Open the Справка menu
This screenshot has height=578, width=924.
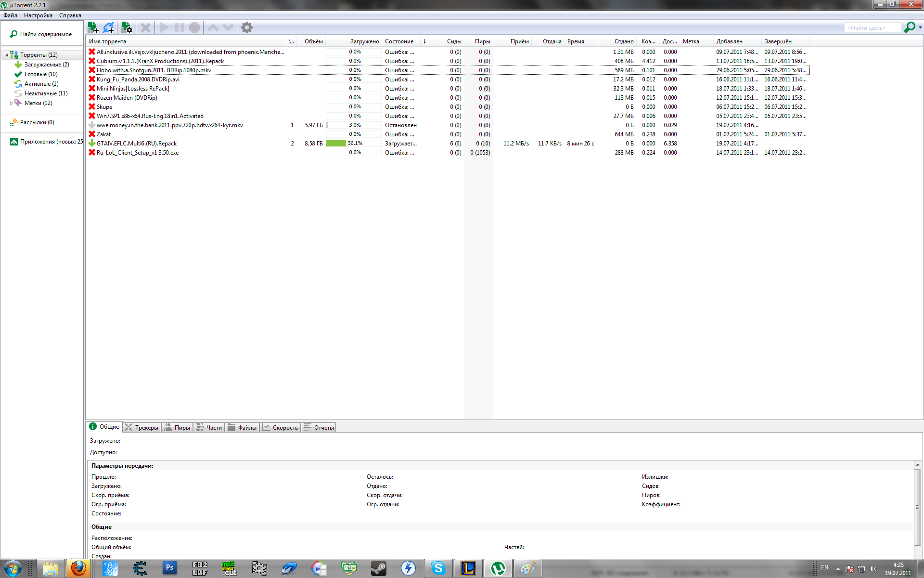pyautogui.click(x=70, y=15)
